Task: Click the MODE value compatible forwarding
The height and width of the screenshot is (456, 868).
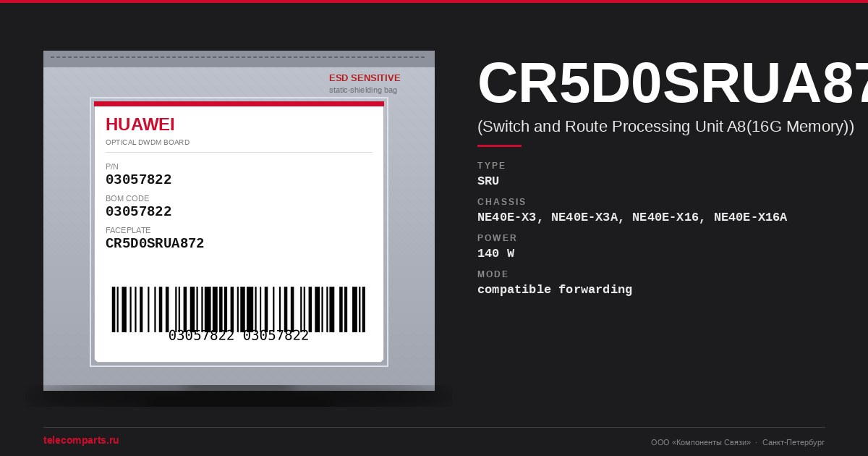Action: pos(555,290)
